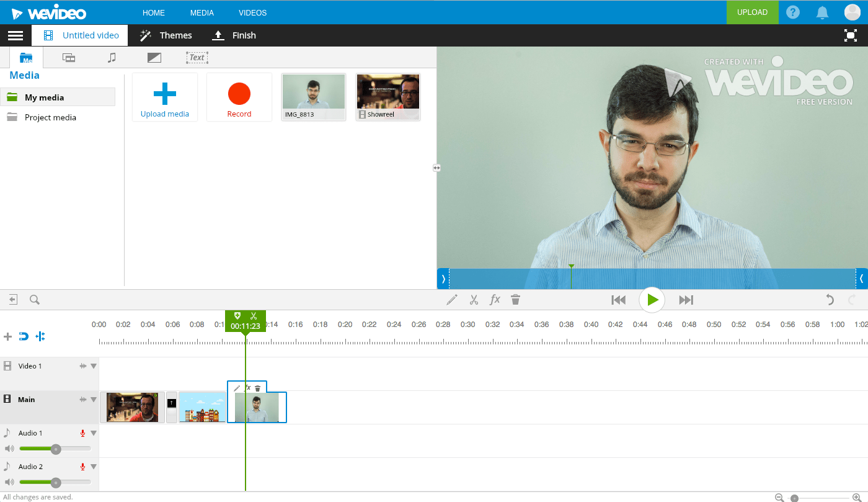
Task: Mute Audio 2 with the speaker icon
Action: 9,482
